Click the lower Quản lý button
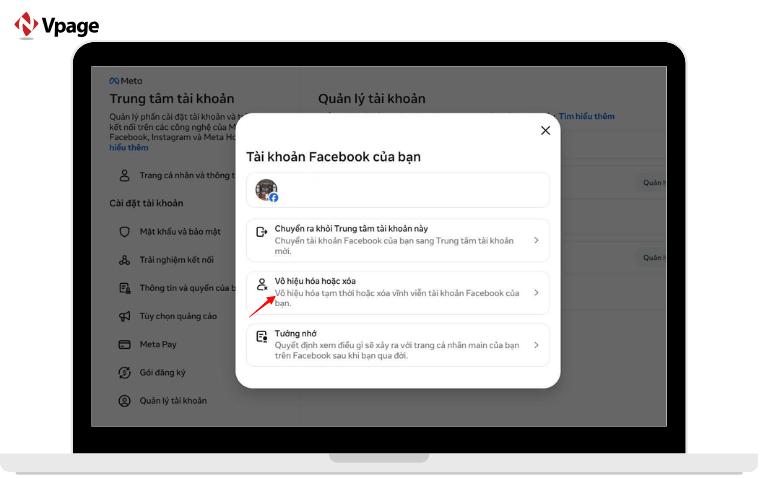The height and width of the screenshot is (478, 765). click(x=652, y=258)
